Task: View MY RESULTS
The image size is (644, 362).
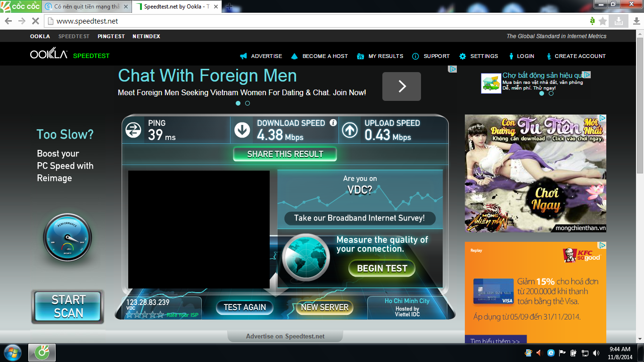Action: (386, 56)
